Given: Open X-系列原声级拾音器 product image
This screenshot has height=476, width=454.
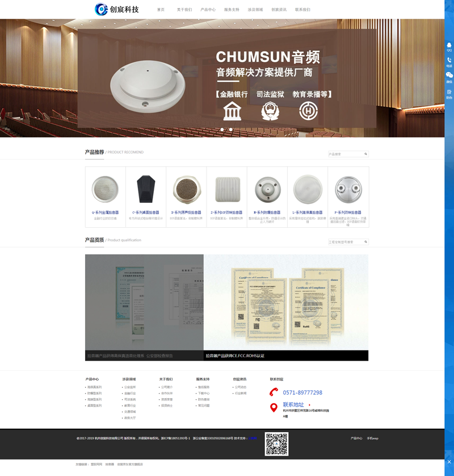Looking at the screenshot, I should [187, 189].
